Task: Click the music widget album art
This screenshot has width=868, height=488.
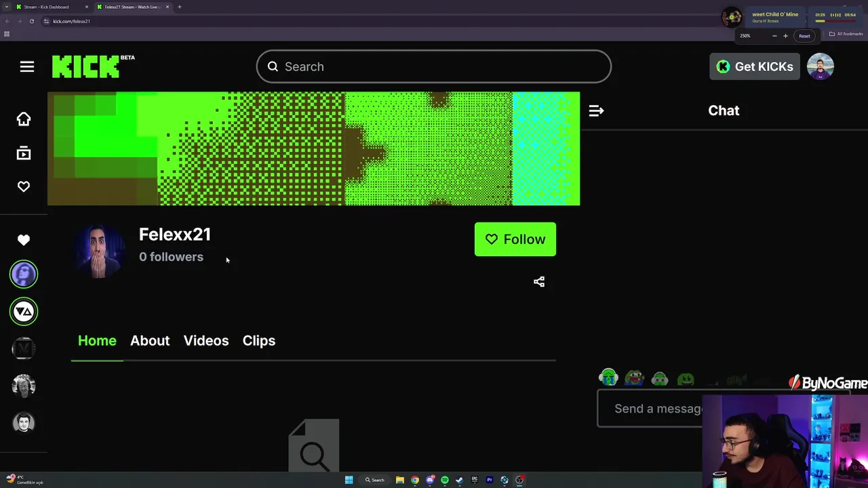Action: [x=732, y=17]
